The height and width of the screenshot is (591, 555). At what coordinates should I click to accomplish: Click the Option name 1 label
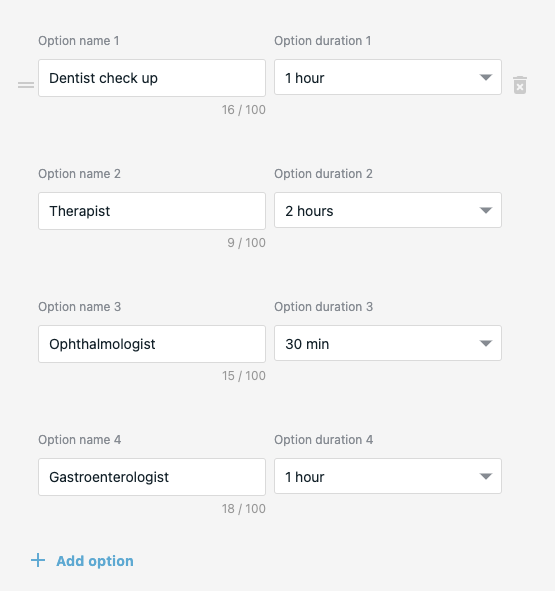pos(79,41)
